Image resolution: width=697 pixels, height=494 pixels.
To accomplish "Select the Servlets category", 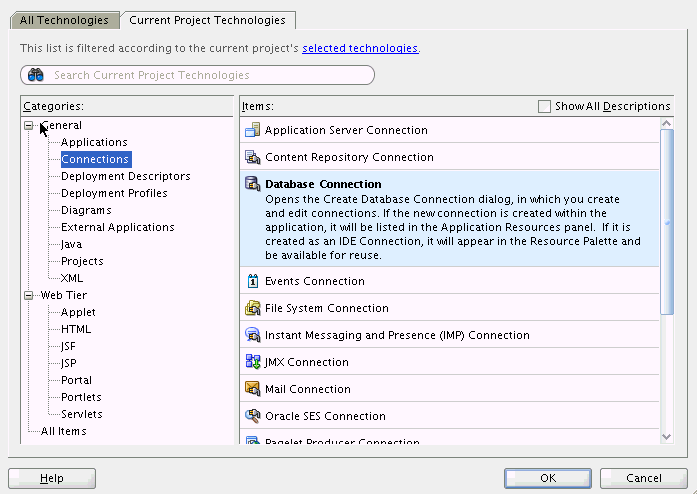I will point(82,414).
